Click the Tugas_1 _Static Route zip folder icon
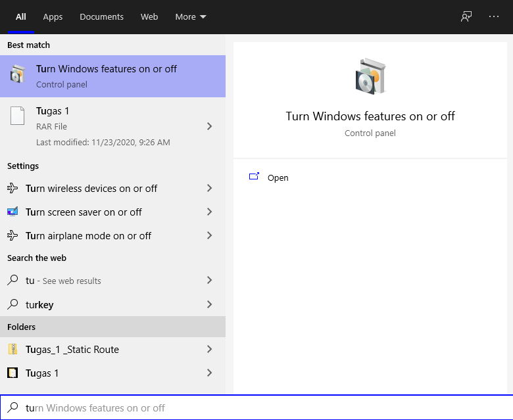This screenshot has height=420, width=513. [x=12, y=349]
